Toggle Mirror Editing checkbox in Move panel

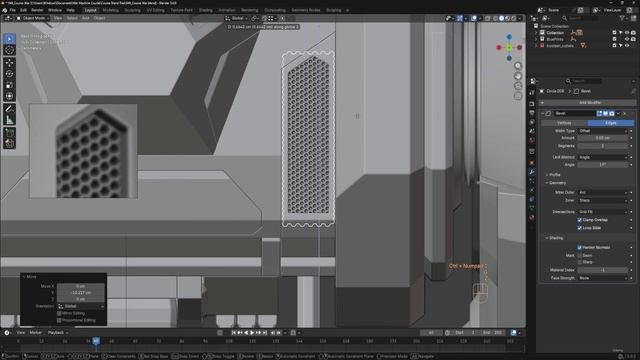(x=59, y=313)
